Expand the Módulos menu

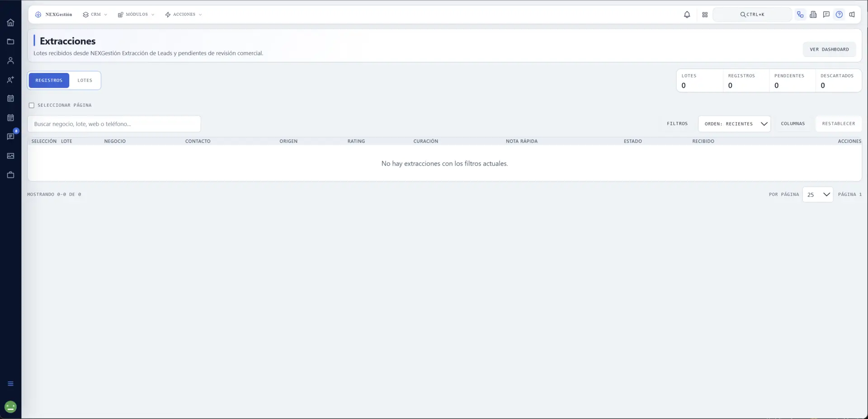(x=136, y=14)
